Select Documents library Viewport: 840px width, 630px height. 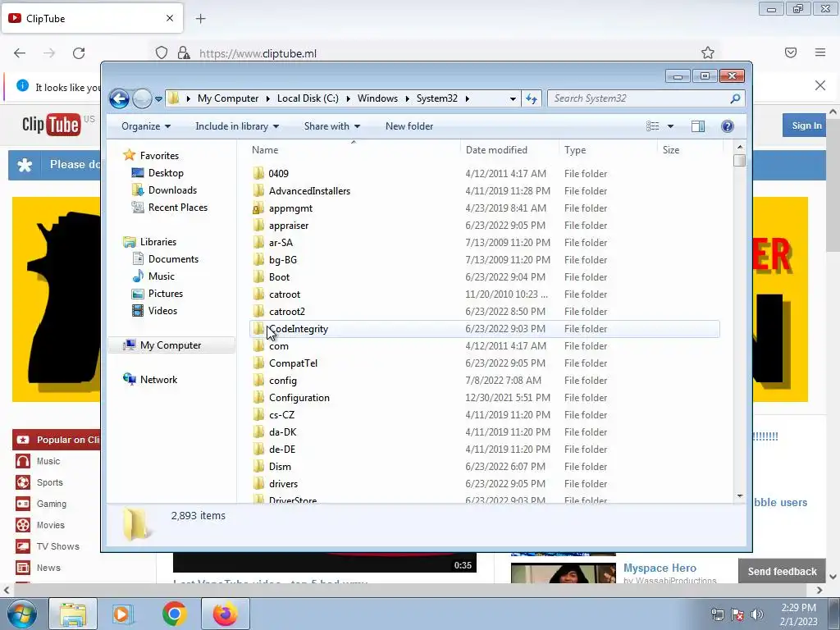click(x=173, y=259)
